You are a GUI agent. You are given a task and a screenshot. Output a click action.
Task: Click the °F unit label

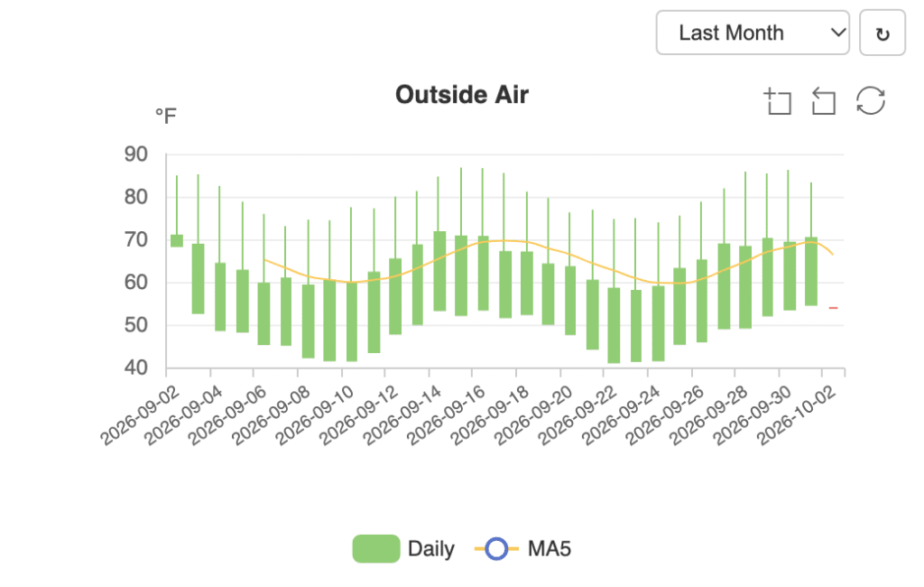[166, 116]
